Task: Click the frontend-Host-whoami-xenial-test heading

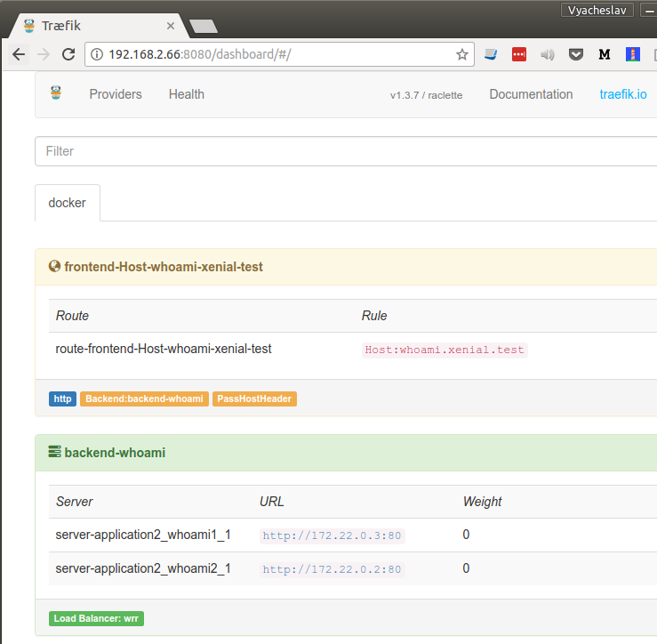Action: (x=164, y=267)
